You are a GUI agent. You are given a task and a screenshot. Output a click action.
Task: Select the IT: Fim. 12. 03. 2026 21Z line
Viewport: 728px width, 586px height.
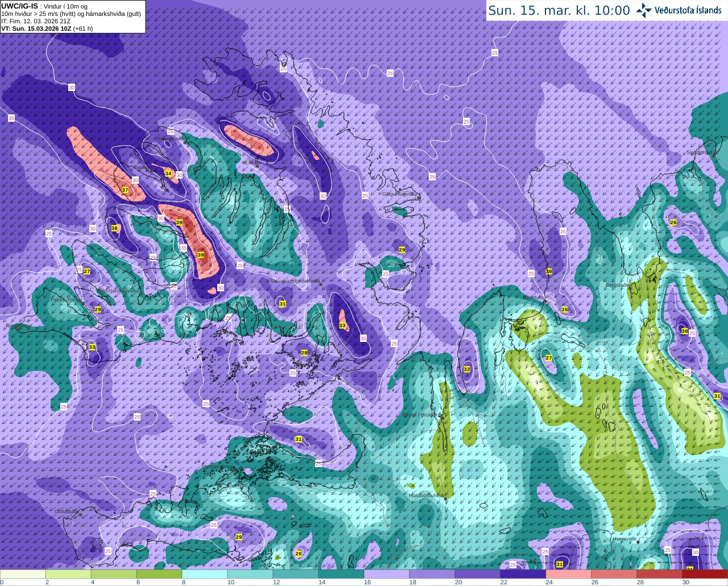tap(36, 21)
